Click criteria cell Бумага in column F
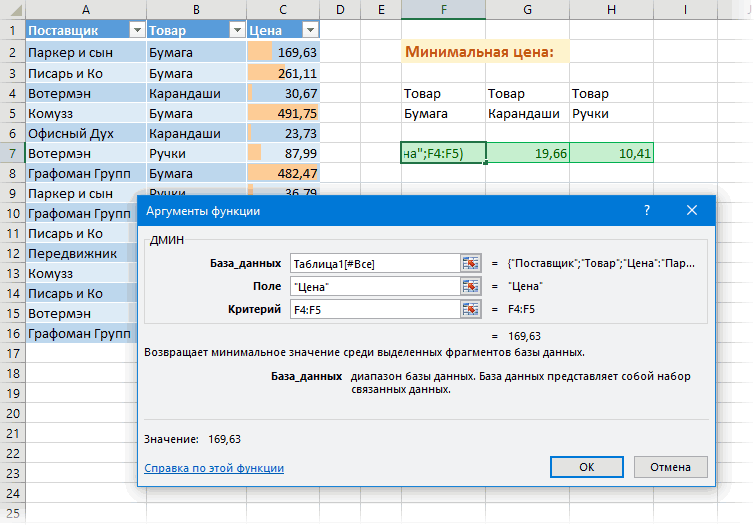Screen dimensions: 756x526 point(443,113)
